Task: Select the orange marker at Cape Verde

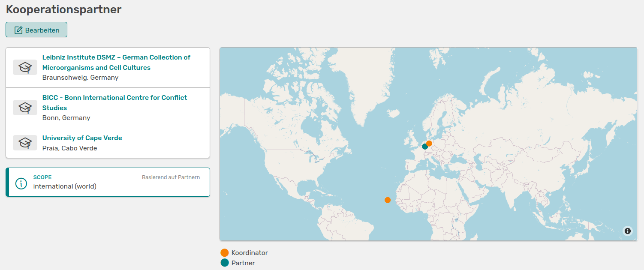Action: 388,200
